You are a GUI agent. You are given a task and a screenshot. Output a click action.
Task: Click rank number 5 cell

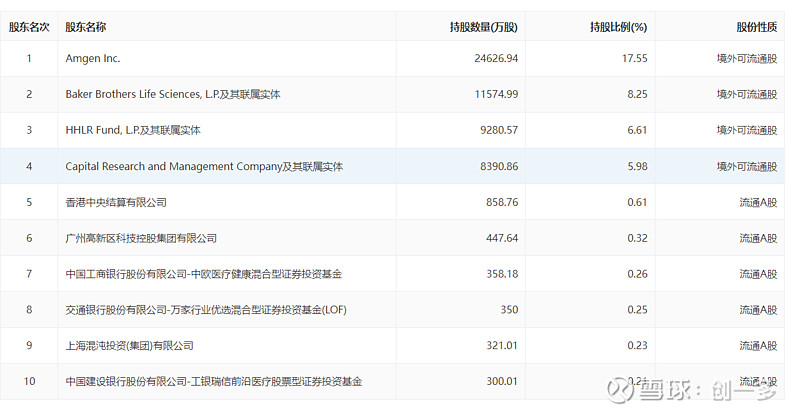[x=29, y=203]
